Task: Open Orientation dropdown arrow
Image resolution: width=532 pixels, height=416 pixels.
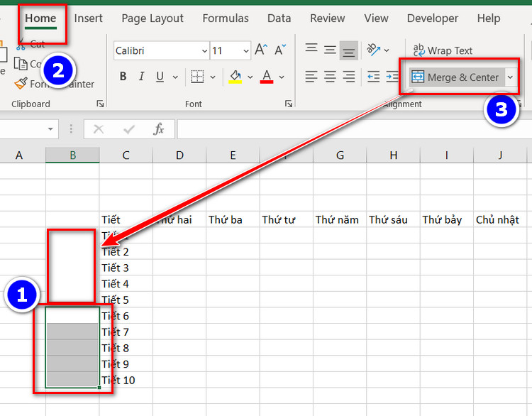Action: pos(387,50)
